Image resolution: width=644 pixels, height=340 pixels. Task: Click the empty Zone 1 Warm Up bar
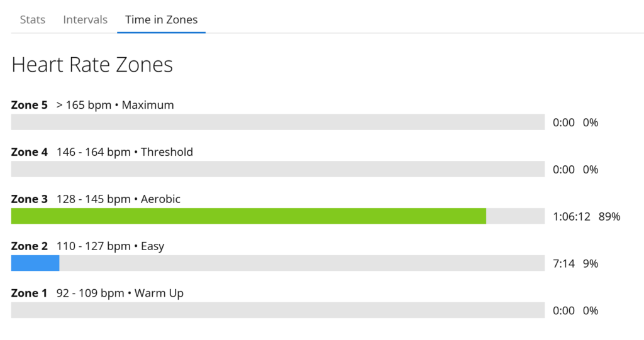[277, 310]
